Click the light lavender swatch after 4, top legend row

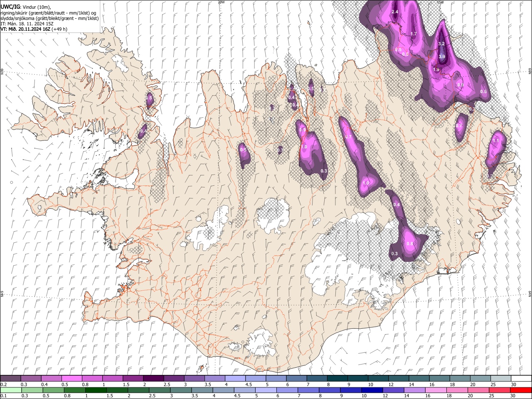[235, 379]
